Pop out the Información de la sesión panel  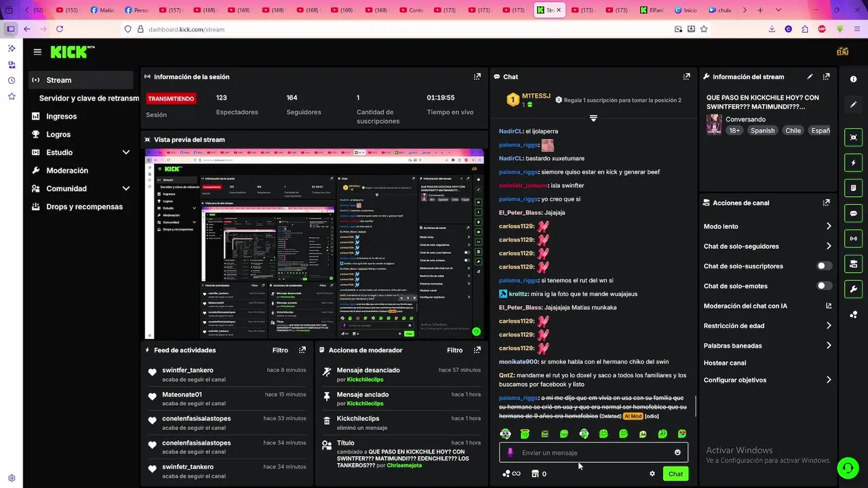pyautogui.click(x=477, y=77)
